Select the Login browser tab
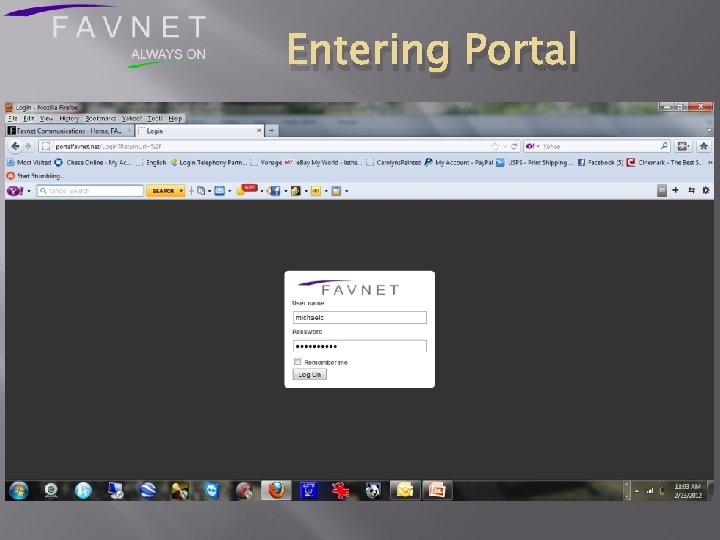This screenshot has width=720, height=540. pyautogui.click(x=200, y=131)
